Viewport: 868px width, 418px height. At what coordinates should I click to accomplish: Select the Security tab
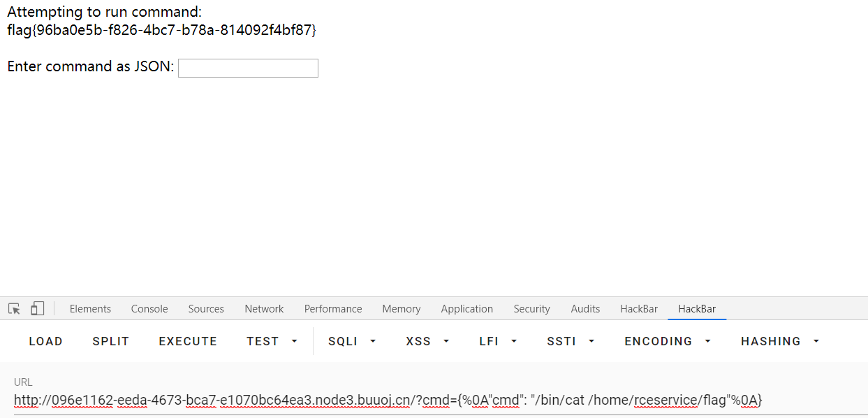(531, 309)
